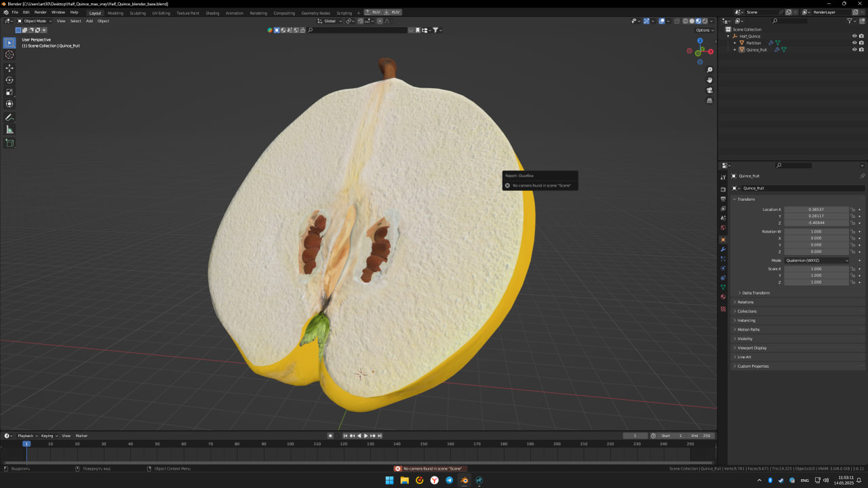Select the Select Box tool
The width and height of the screenshot is (868, 488).
coord(9,43)
